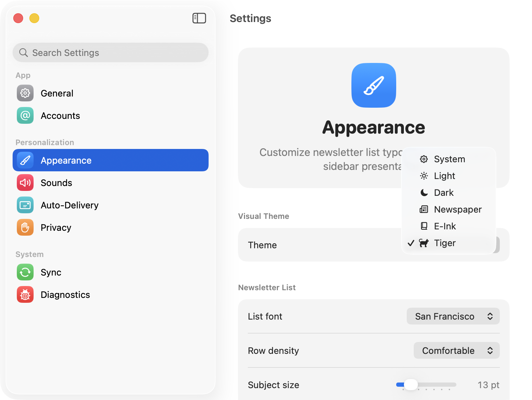This screenshot has height=400, width=532.
Task: Select the checked Tiger theme
Action: (x=444, y=243)
